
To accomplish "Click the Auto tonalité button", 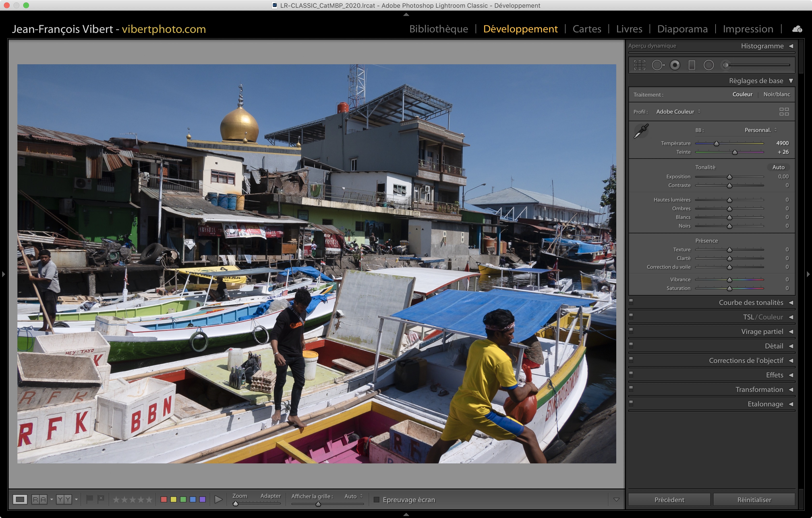I will (x=778, y=167).
